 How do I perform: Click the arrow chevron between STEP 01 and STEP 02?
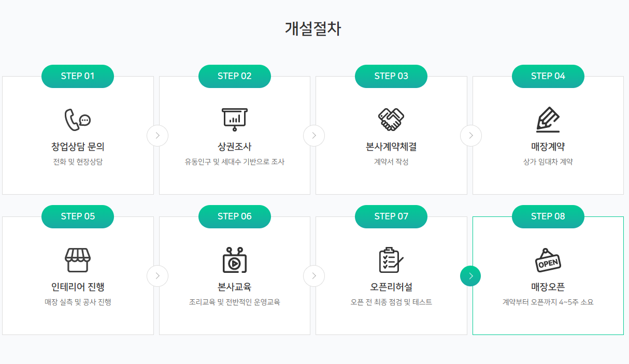[158, 136]
